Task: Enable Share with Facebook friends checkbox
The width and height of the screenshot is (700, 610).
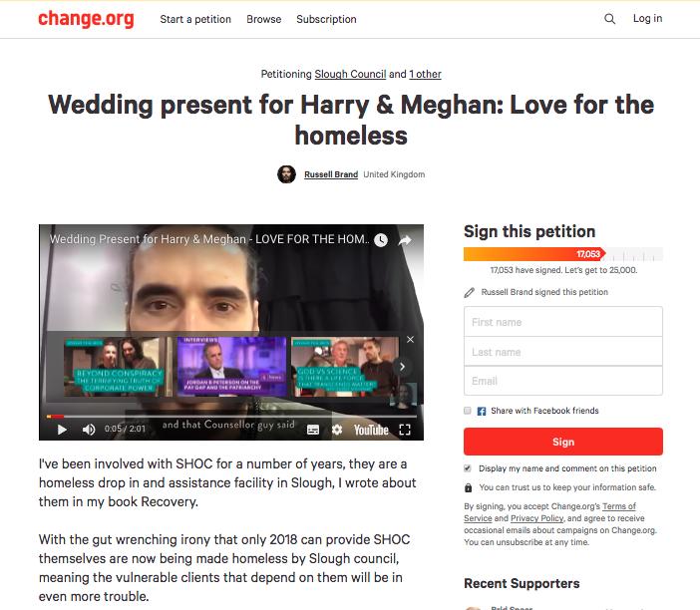Action: tap(468, 411)
